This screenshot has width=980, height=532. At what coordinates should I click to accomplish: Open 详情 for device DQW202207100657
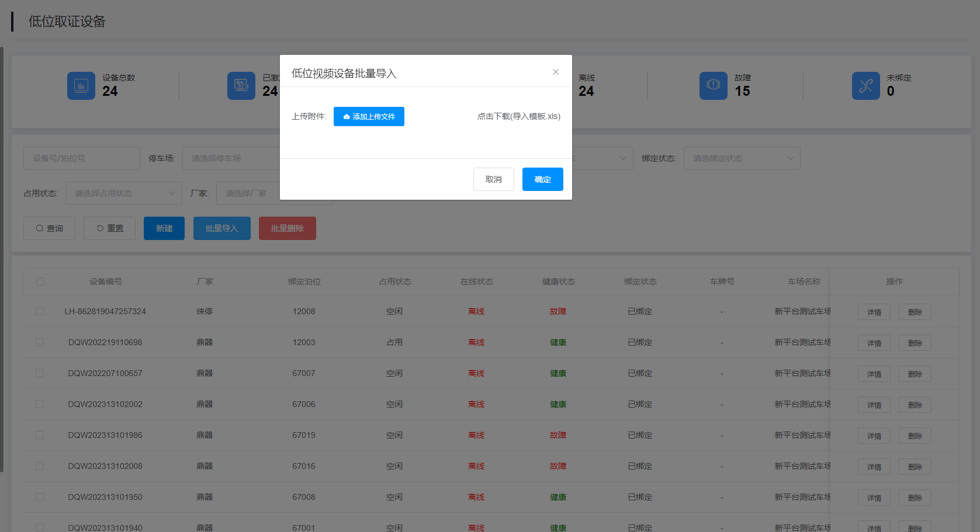[x=874, y=374]
